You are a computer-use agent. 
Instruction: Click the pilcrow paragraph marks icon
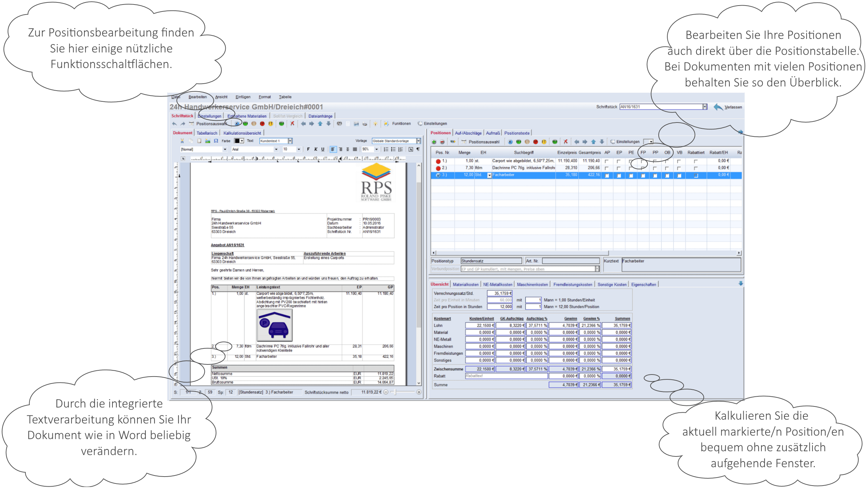[x=418, y=150]
